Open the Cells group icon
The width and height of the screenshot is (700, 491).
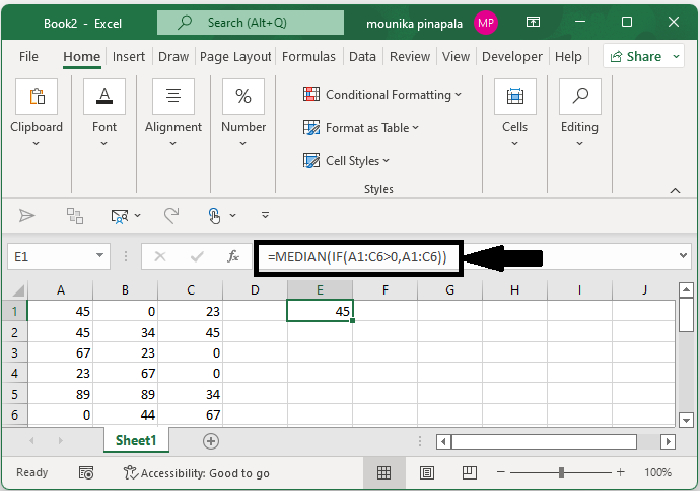click(x=515, y=96)
